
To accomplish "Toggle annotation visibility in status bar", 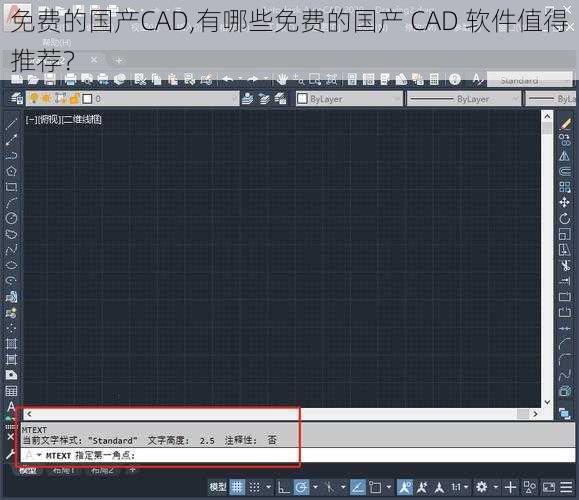I will tap(405, 487).
